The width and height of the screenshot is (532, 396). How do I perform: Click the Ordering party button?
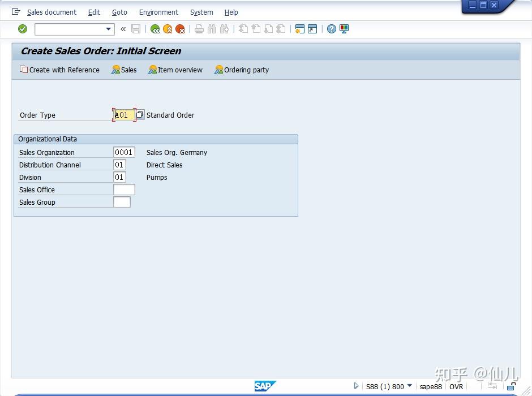point(241,70)
